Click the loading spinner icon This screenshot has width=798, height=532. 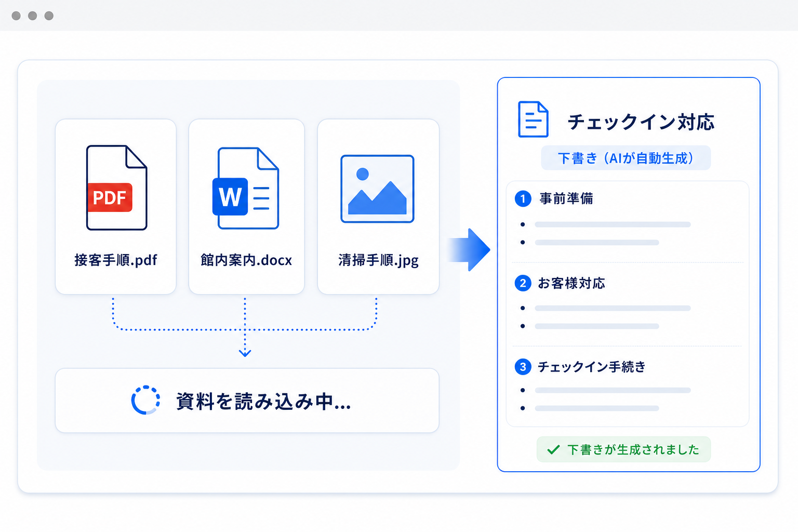point(145,400)
